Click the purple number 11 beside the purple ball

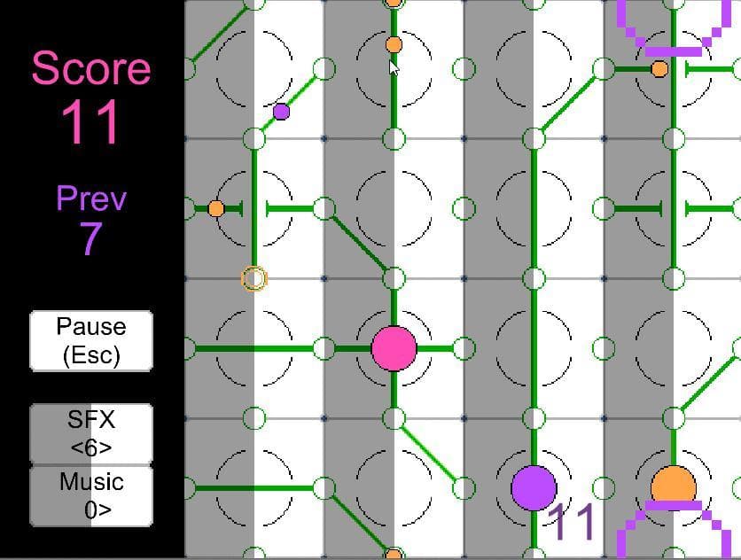(572, 522)
